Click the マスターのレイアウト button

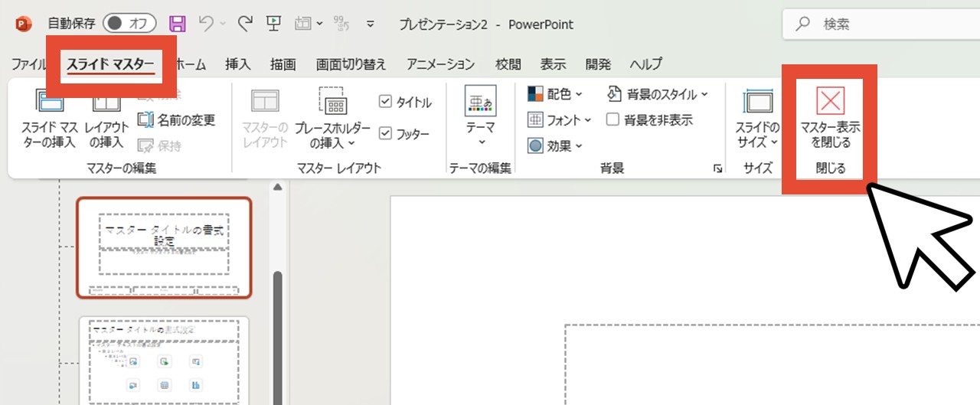click(x=265, y=119)
